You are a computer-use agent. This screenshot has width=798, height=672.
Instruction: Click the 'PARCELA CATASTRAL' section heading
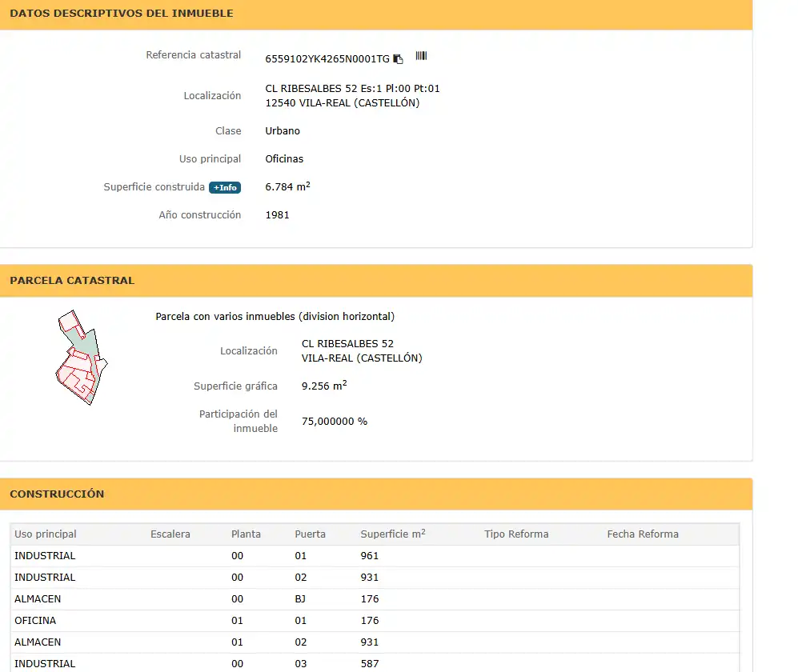[x=72, y=280]
